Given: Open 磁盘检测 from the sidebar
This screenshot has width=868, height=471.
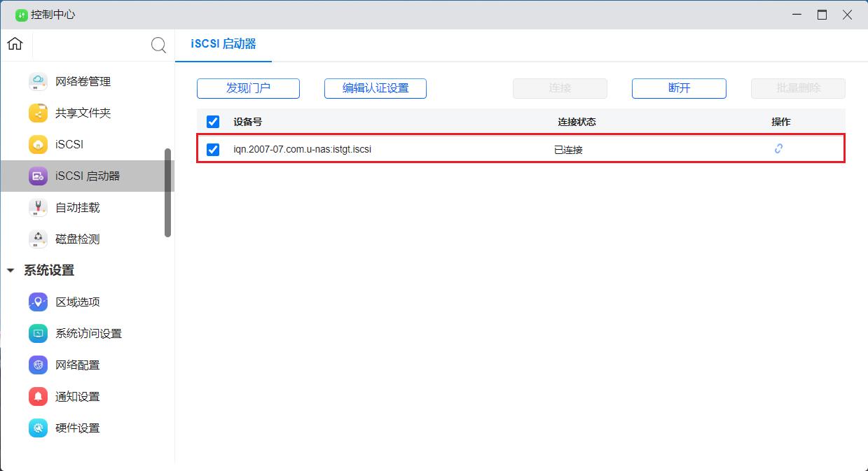Looking at the screenshot, I should tap(37, 239).
